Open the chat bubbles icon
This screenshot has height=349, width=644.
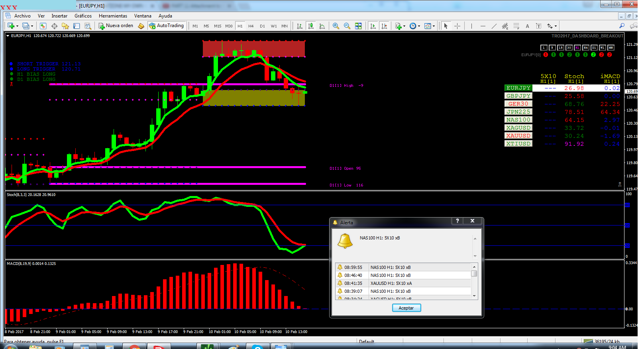(634, 26)
